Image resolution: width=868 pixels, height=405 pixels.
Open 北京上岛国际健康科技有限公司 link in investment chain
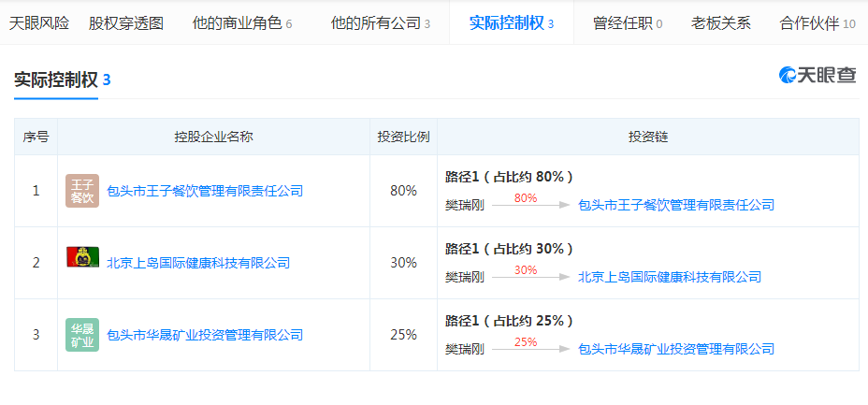point(670,277)
